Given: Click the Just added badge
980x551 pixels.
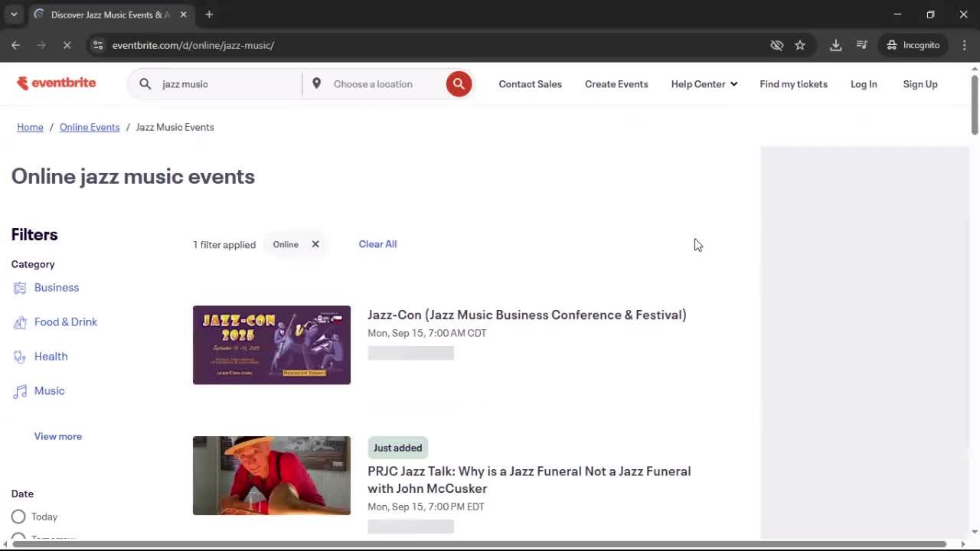Looking at the screenshot, I should 397,448.
